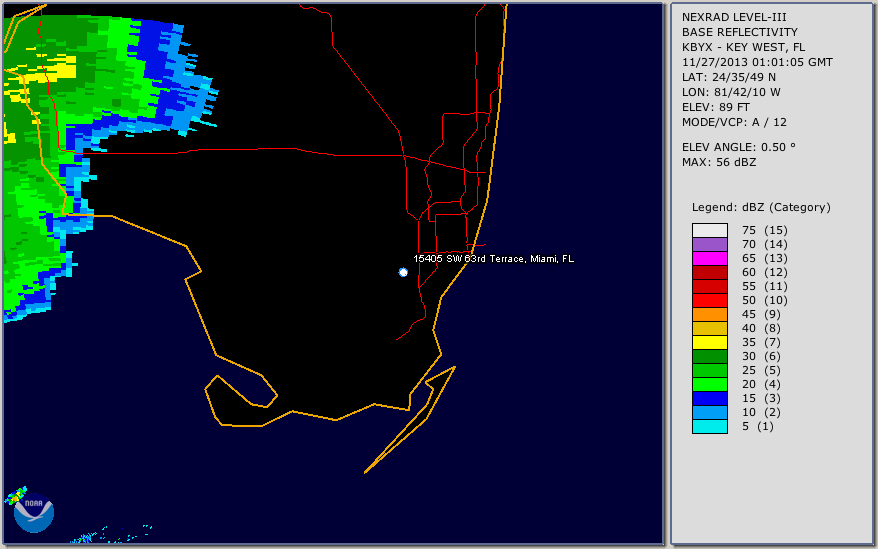
Task: Select the 50 dBZ bright red swatch
Action: [x=709, y=300]
